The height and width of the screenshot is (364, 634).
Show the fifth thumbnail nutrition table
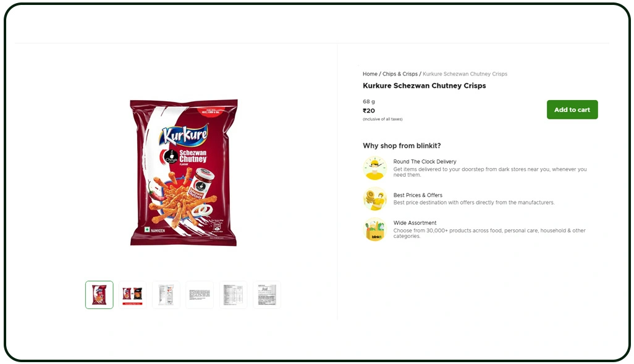[x=234, y=295]
